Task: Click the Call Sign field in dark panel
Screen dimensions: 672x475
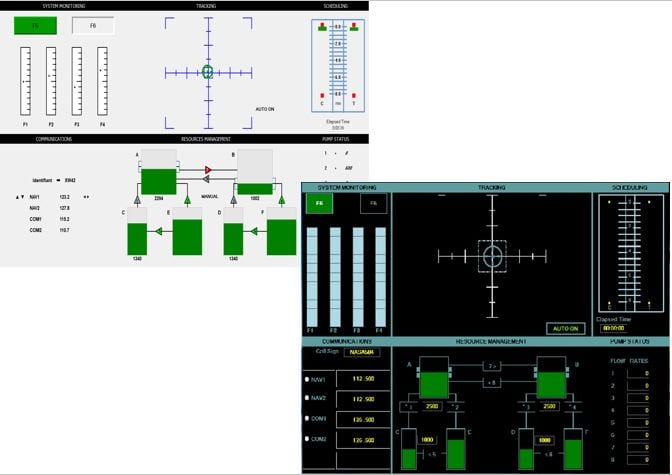Action: click(x=361, y=352)
